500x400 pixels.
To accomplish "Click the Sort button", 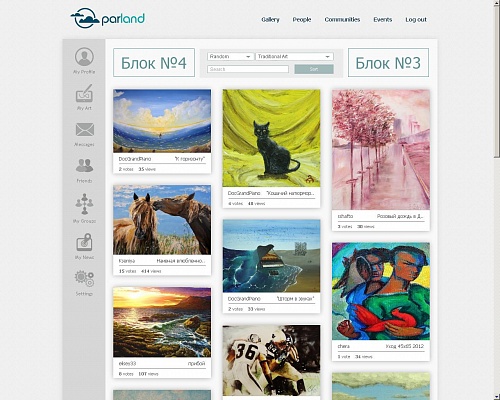I will [x=314, y=69].
